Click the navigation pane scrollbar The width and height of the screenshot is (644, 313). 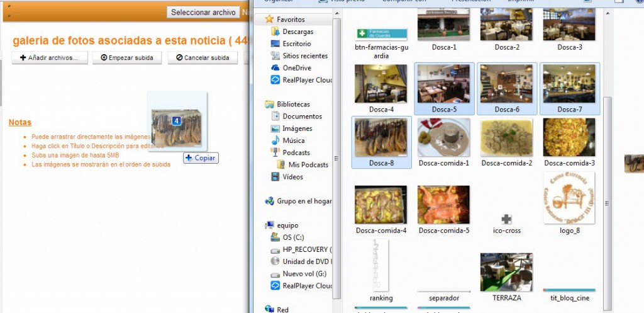(x=336, y=158)
